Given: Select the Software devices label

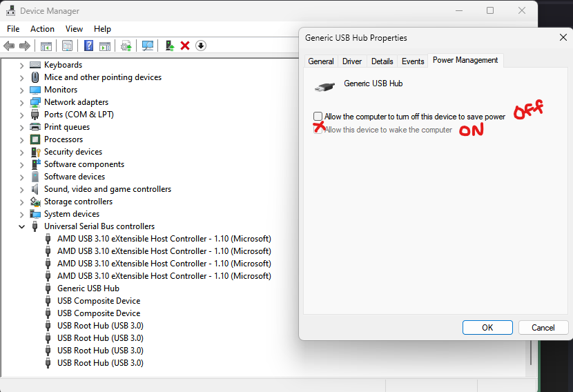Looking at the screenshot, I should click(x=75, y=177).
